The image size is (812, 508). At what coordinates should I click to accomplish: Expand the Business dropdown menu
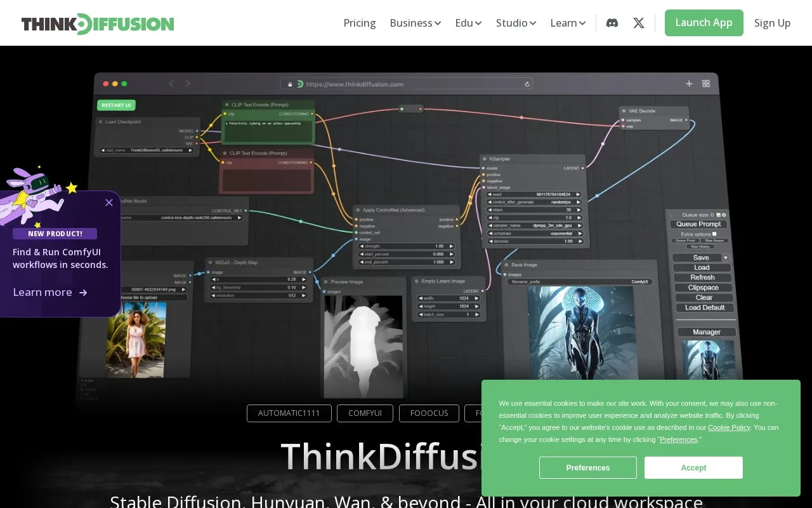tap(416, 23)
